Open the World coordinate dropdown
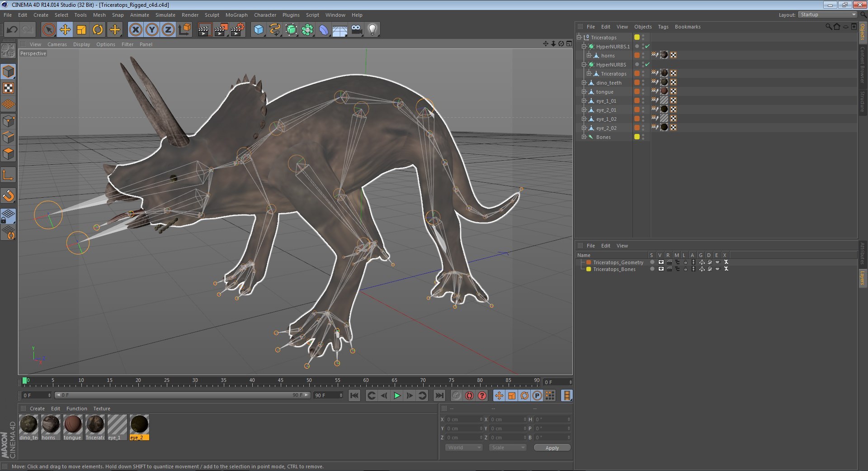 click(x=464, y=447)
